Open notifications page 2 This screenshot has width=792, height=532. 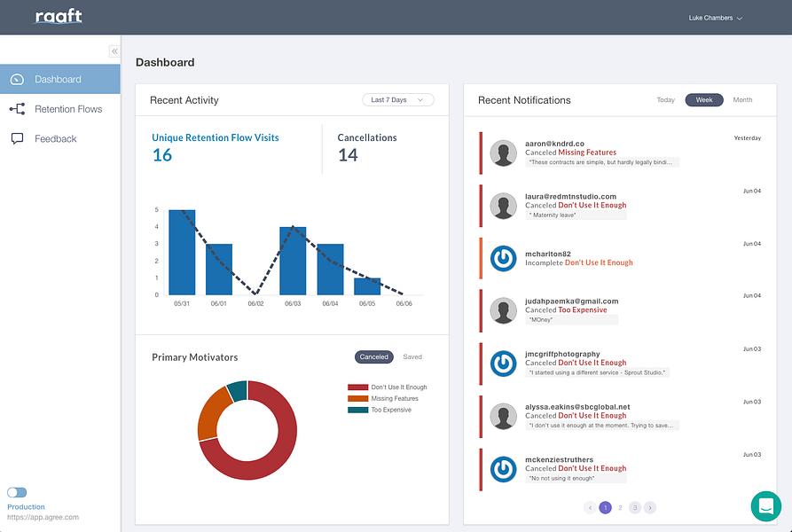tap(620, 508)
